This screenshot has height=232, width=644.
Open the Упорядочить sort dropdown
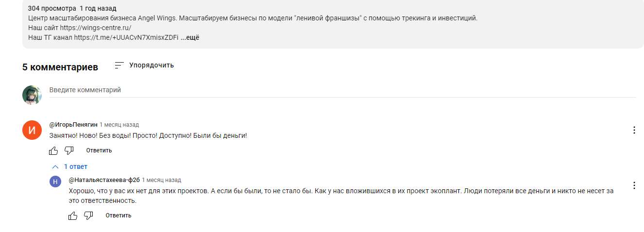click(151, 66)
